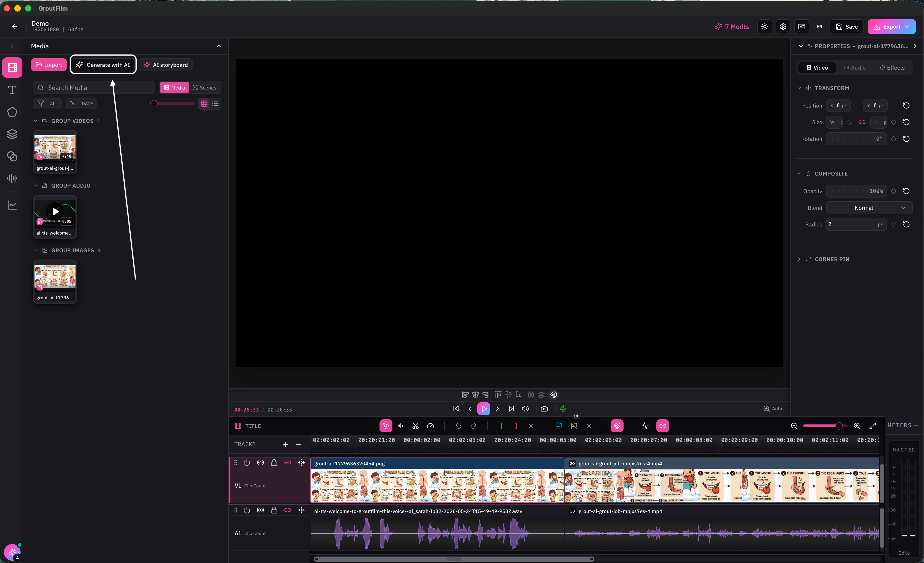Toggle the size aspect ratio link
Viewport: 924px width, 563px height.
(x=862, y=122)
